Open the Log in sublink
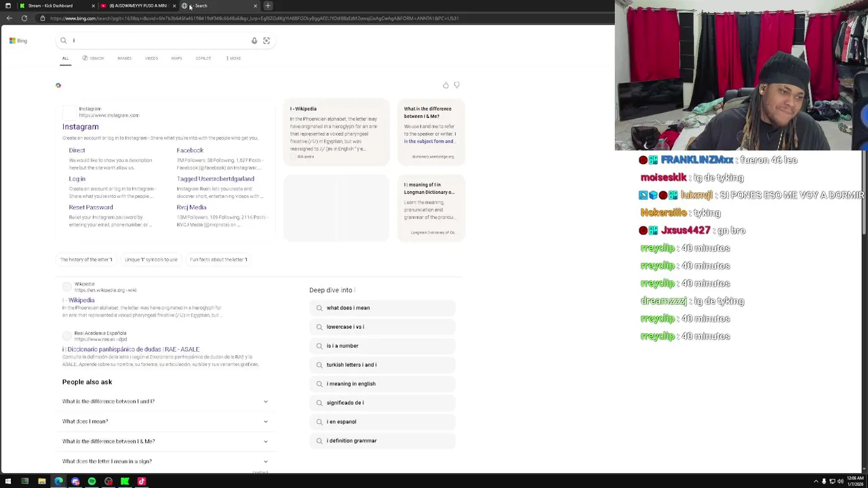 click(x=77, y=179)
